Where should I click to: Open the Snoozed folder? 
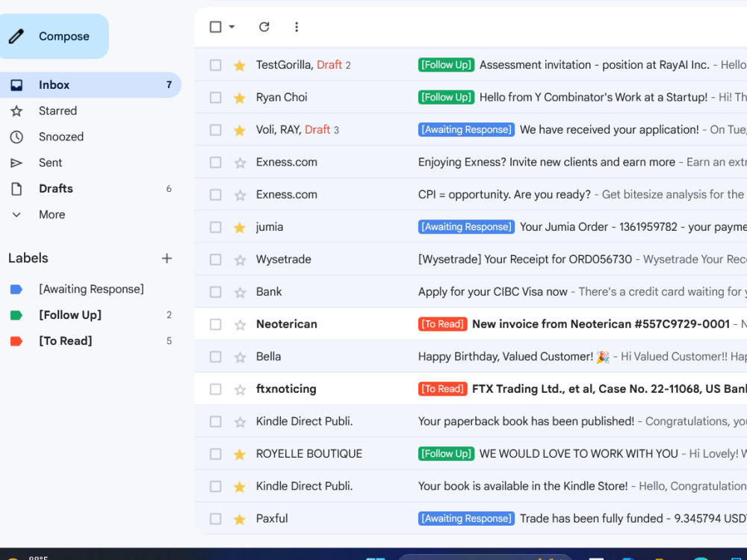pyautogui.click(x=90, y=137)
